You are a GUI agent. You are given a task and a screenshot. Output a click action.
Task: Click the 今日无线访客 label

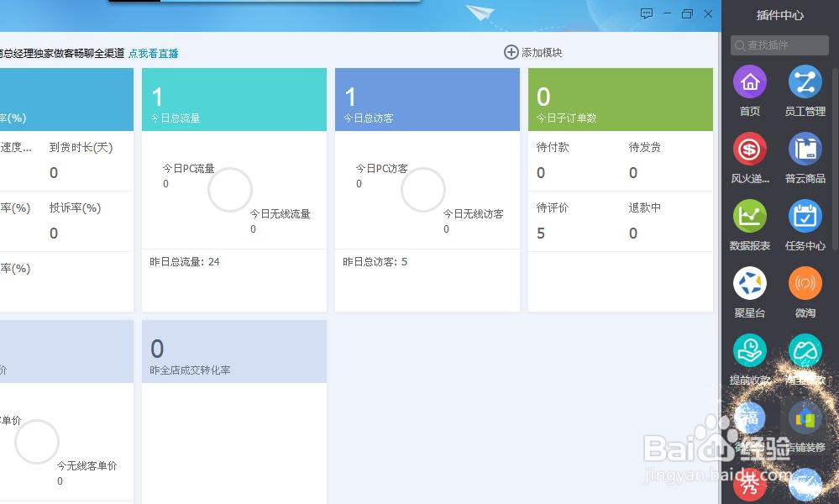(474, 214)
